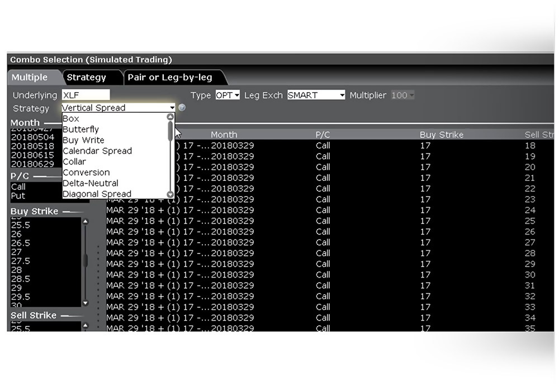Expand the Leg Exch SMART dropdown
The height and width of the screenshot is (392, 559).
342,95
